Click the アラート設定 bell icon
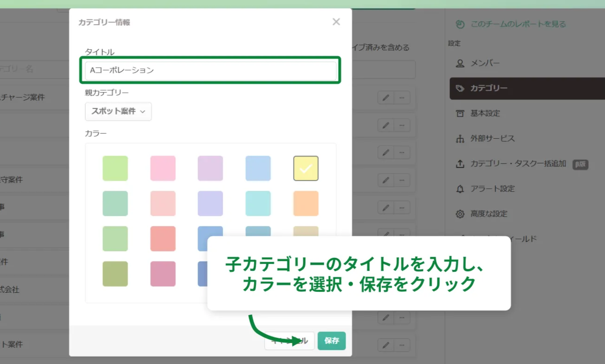 point(460,189)
